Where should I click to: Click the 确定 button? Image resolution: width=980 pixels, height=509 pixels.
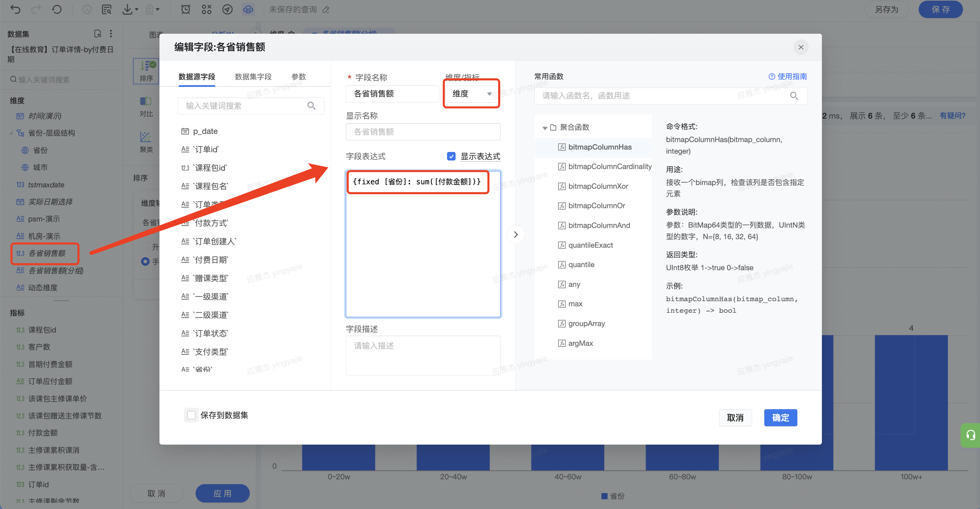point(780,418)
